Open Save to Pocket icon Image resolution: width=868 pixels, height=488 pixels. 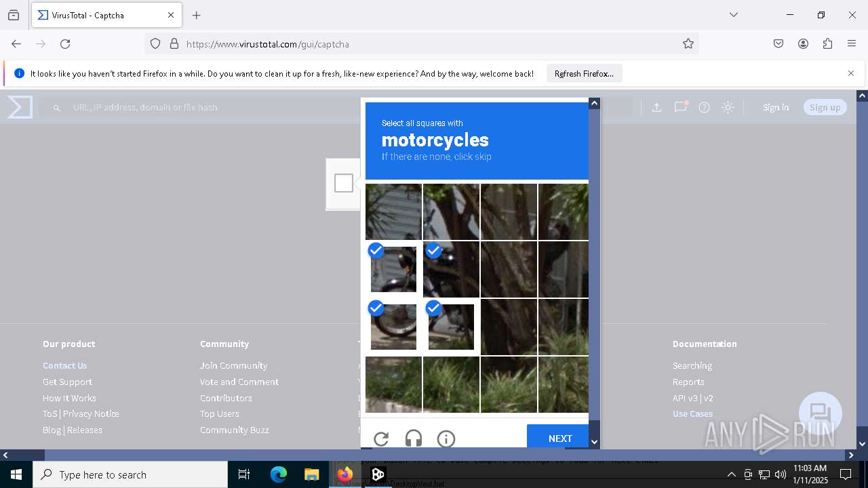(x=778, y=44)
